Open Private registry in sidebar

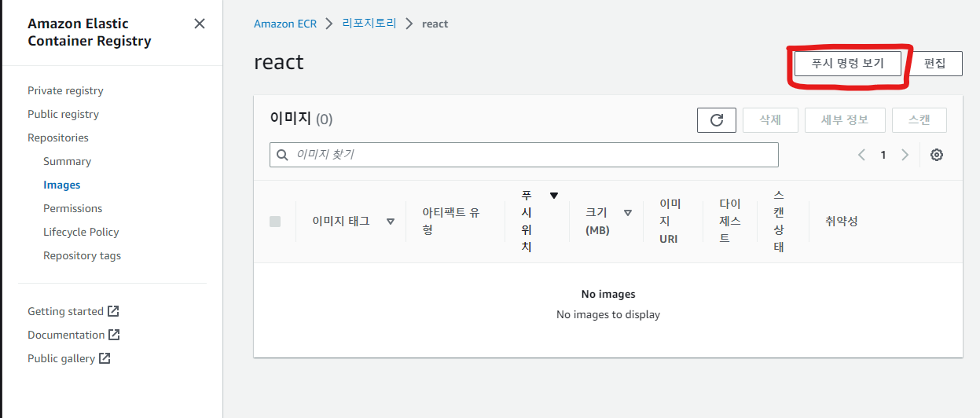65,90
